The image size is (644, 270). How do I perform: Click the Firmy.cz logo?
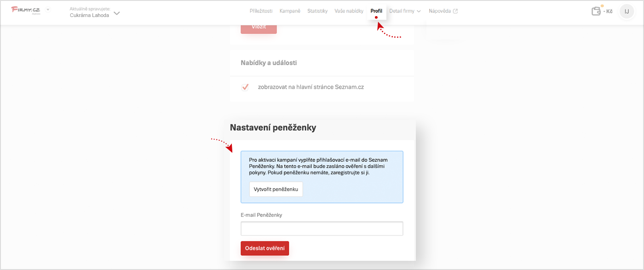click(x=25, y=10)
